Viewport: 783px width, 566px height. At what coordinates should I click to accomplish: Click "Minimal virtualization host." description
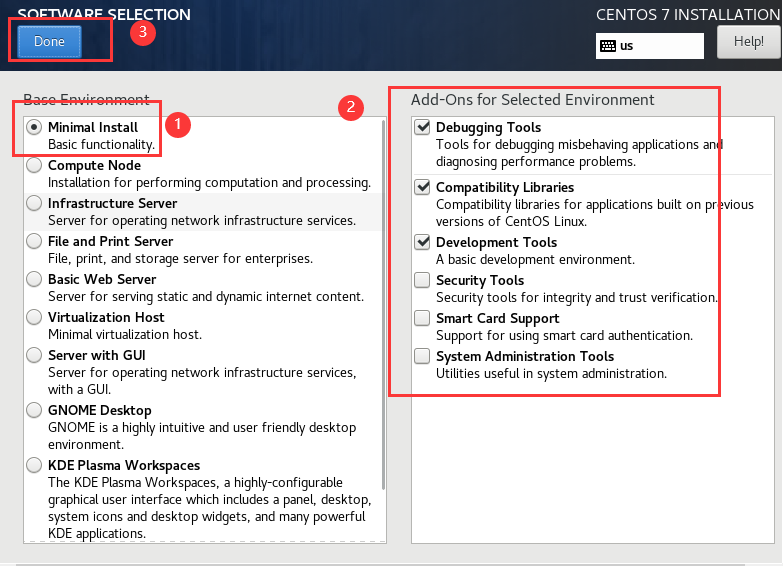[125, 335]
